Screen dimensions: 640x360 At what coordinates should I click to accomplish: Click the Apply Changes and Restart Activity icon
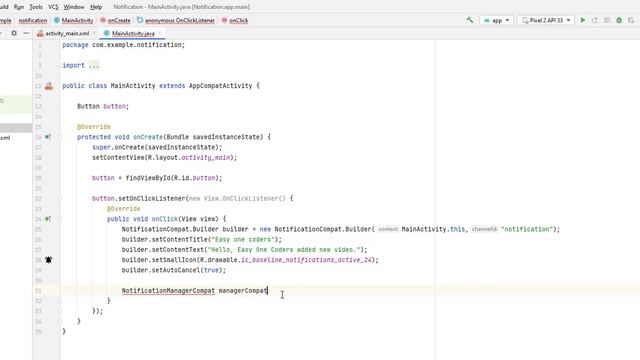(x=595, y=20)
